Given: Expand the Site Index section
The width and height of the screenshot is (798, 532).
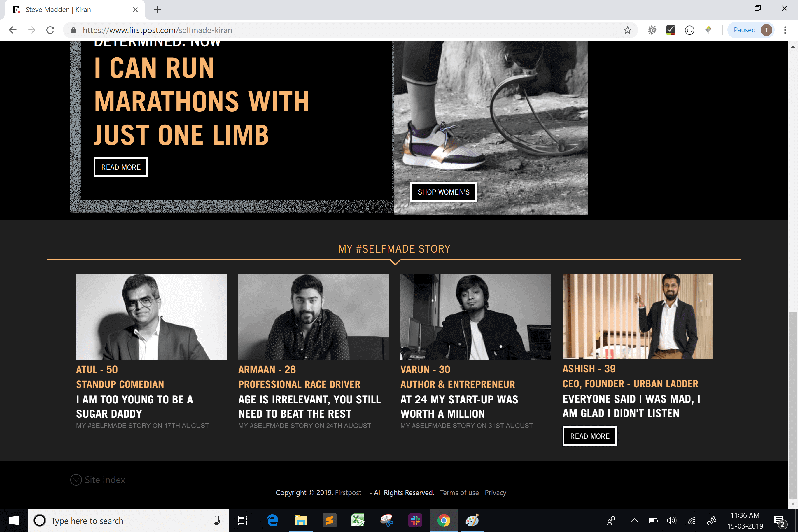Looking at the screenshot, I should (98, 480).
